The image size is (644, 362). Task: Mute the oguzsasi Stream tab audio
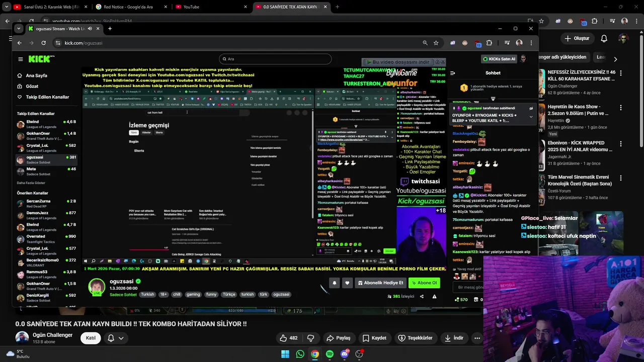click(x=90, y=29)
